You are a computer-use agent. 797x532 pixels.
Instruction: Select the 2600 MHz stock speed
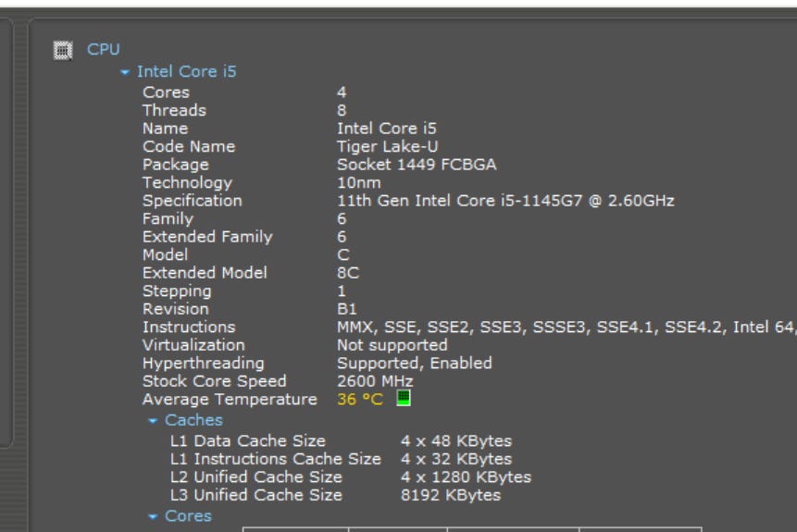tap(375, 381)
